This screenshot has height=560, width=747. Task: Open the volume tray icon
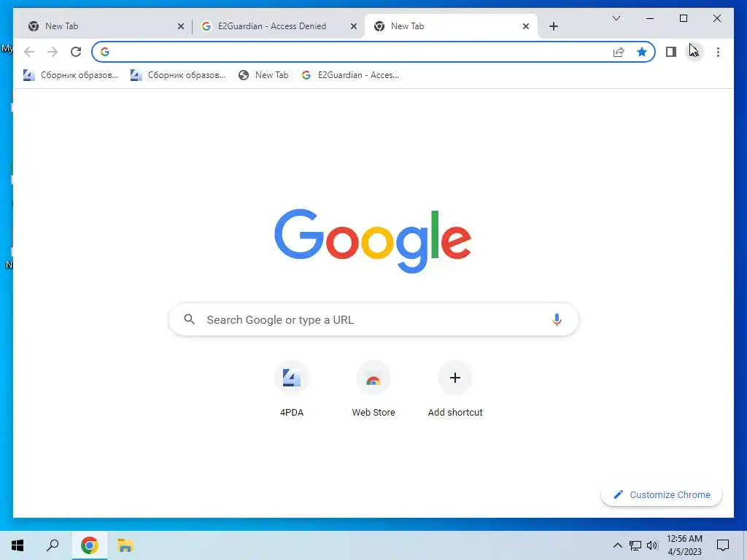(x=652, y=545)
